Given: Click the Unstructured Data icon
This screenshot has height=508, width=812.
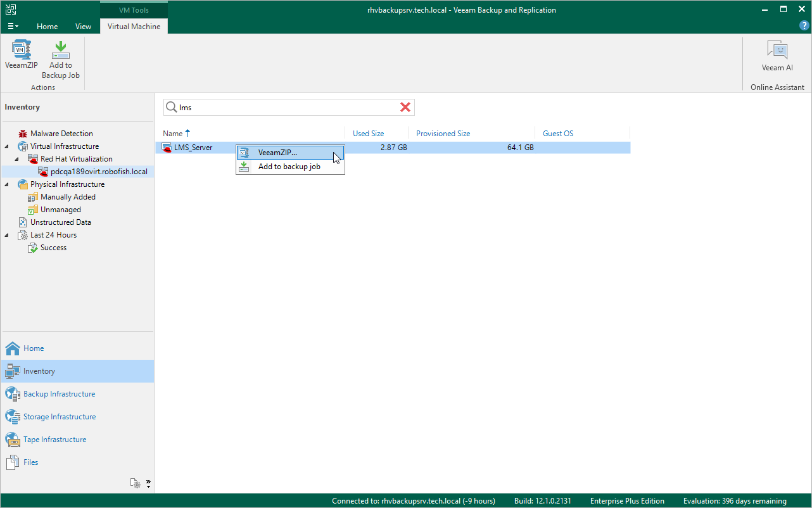Looking at the screenshot, I should (23, 222).
